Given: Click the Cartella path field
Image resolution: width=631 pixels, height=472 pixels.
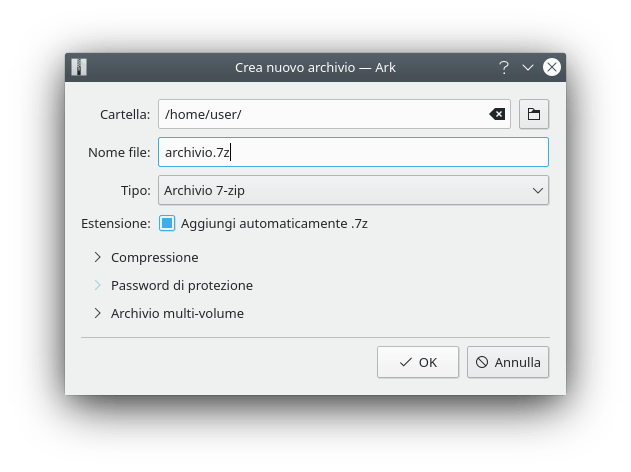Looking at the screenshot, I should tap(320, 114).
